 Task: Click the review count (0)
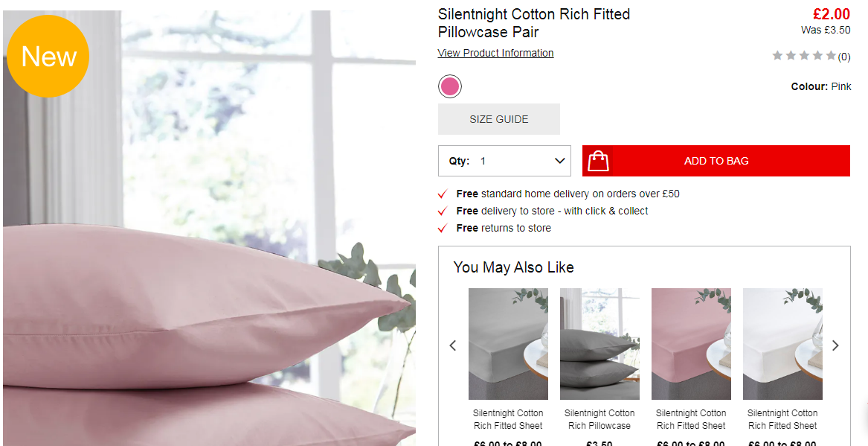843,57
